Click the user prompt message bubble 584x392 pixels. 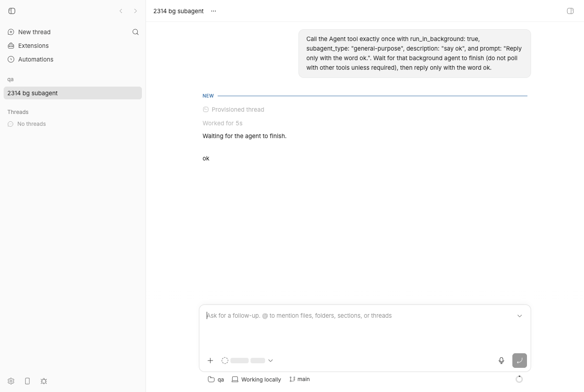click(x=415, y=53)
